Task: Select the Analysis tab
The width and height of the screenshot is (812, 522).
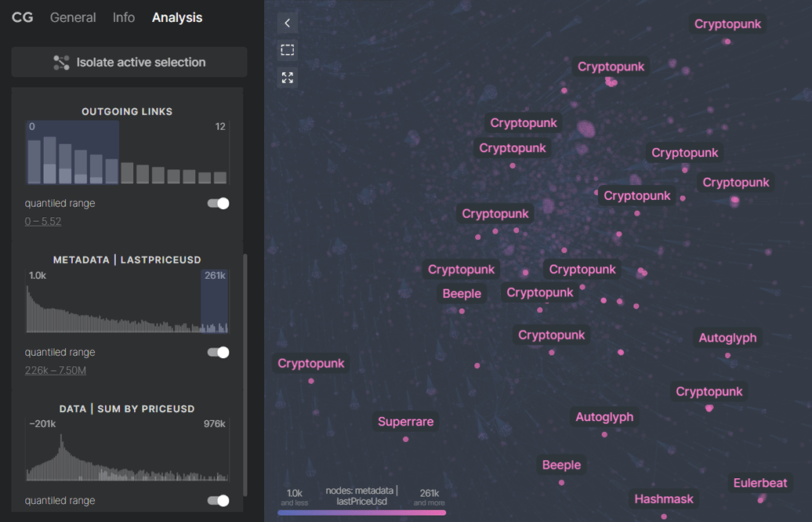Action: (x=177, y=17)
